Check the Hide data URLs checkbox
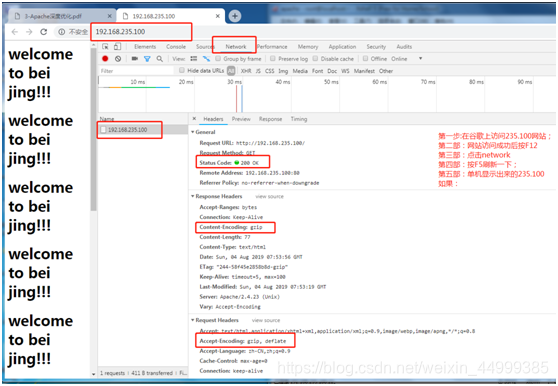Screen dimensions: 558x386 click(x=182, y=70)
